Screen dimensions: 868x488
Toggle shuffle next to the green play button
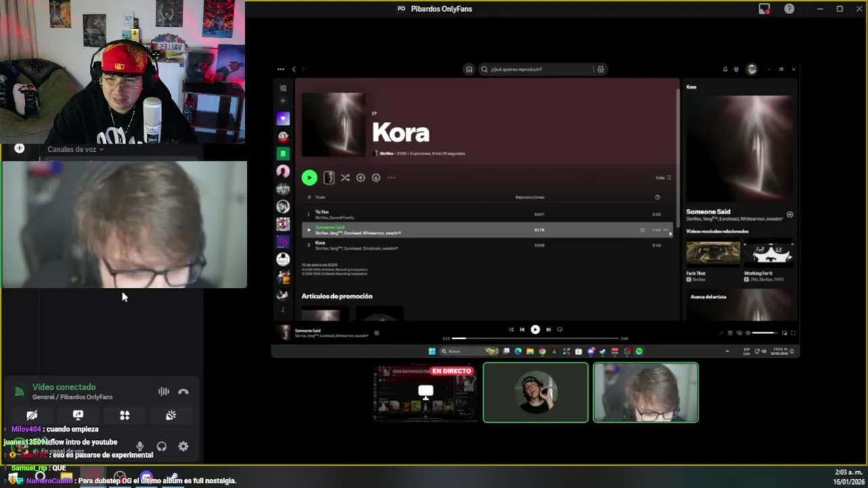(345, 178)
